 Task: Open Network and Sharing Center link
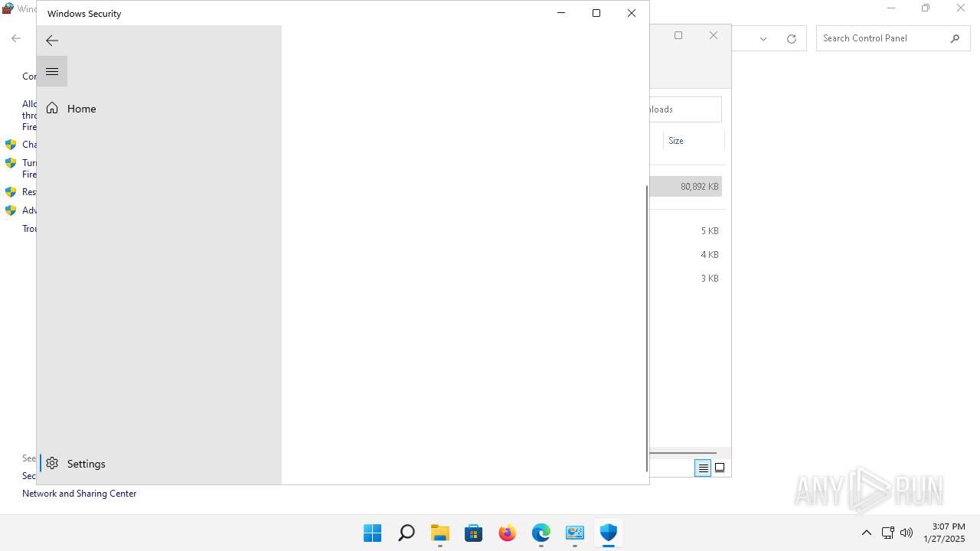tap(80, 494)
